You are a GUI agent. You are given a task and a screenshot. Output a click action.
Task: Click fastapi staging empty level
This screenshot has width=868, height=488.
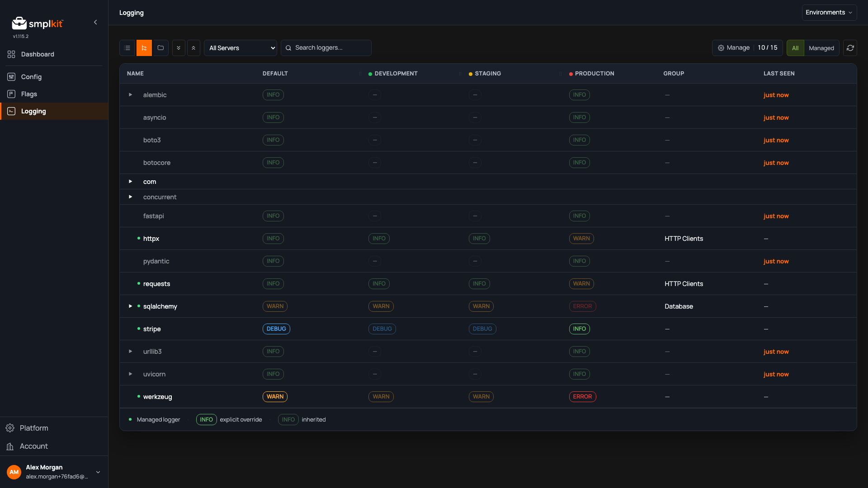pyautogui.click(x=475, y=216)
